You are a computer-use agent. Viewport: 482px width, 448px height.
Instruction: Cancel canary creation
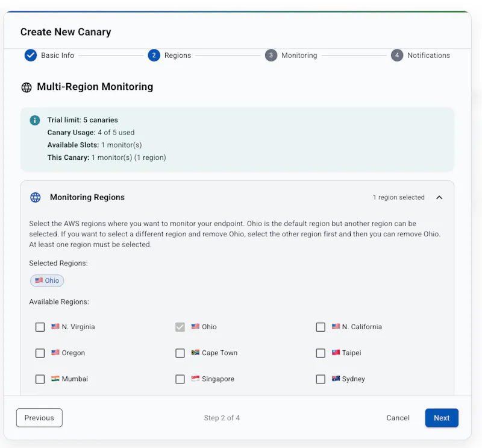pos(398,418)
